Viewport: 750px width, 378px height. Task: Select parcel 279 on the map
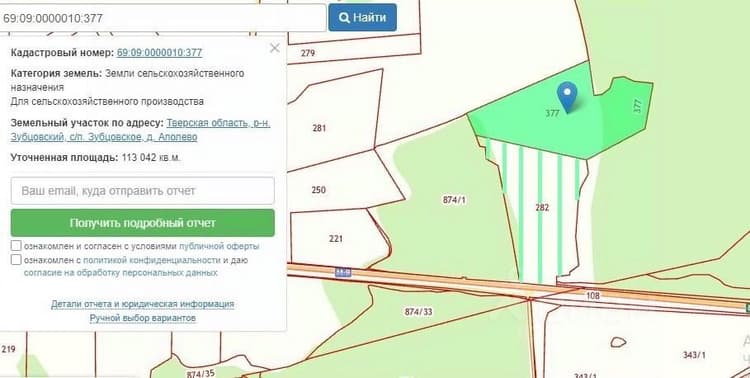(308, 53)
